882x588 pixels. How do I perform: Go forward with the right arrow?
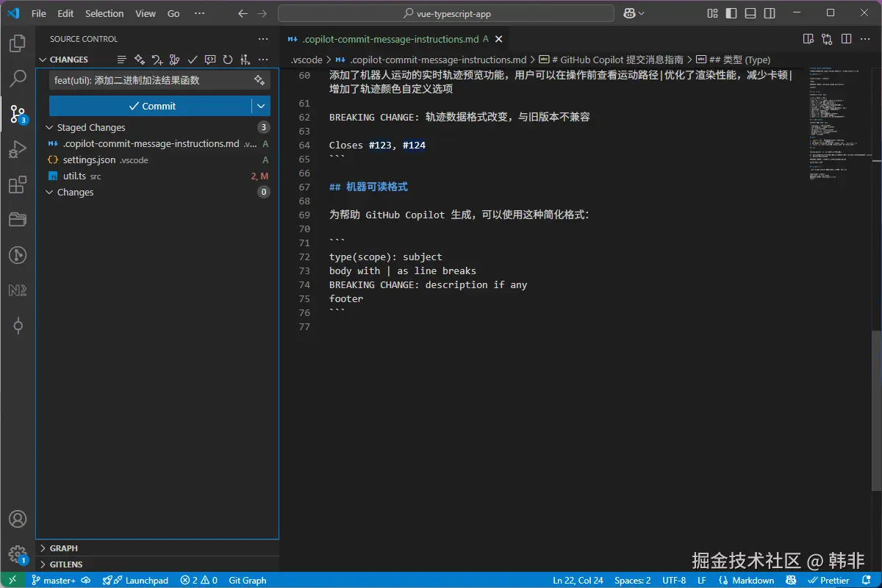pos(262,13)
